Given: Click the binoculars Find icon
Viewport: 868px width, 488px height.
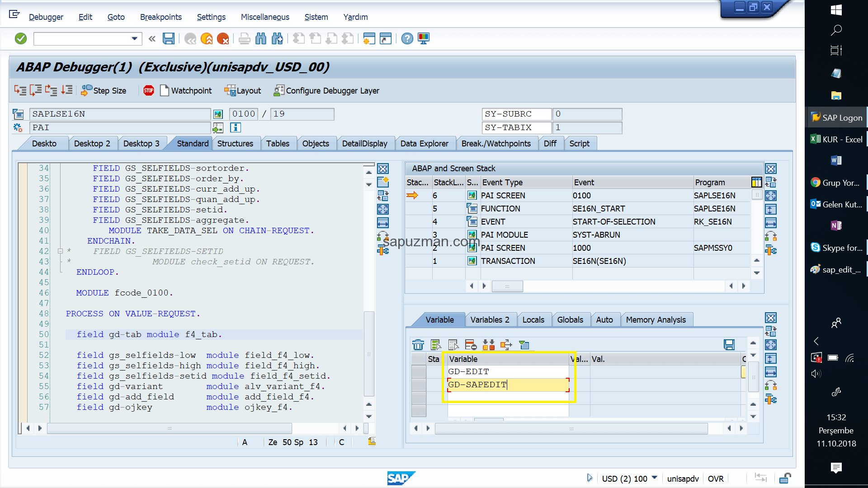Looking at the screenshot, I should coord(261,39).
